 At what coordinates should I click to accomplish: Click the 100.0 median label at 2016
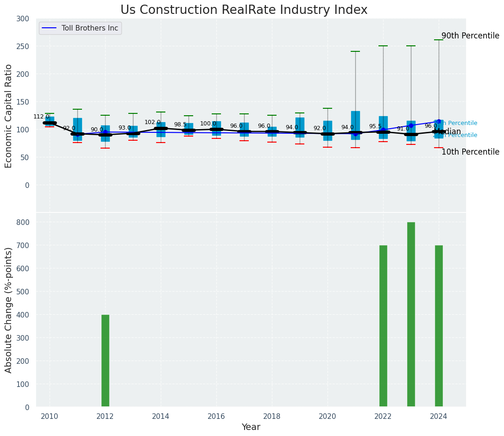tap(208, 124)
